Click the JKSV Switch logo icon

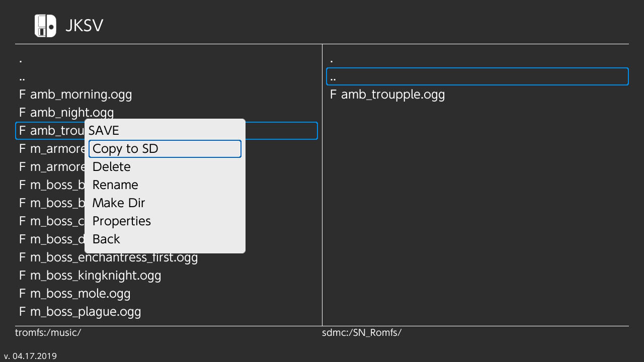click(x=45, y=26)
